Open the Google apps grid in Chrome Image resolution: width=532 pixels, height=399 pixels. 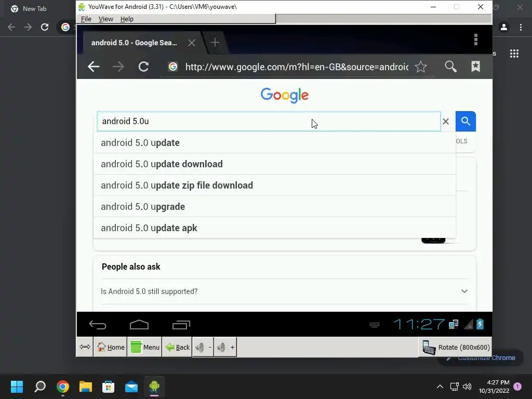514,54
